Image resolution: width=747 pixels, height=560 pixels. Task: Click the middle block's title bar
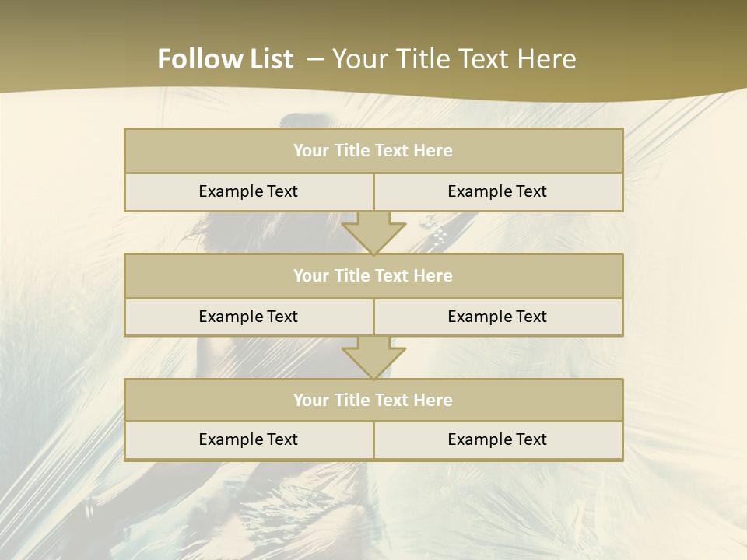[x=373, y=276]
